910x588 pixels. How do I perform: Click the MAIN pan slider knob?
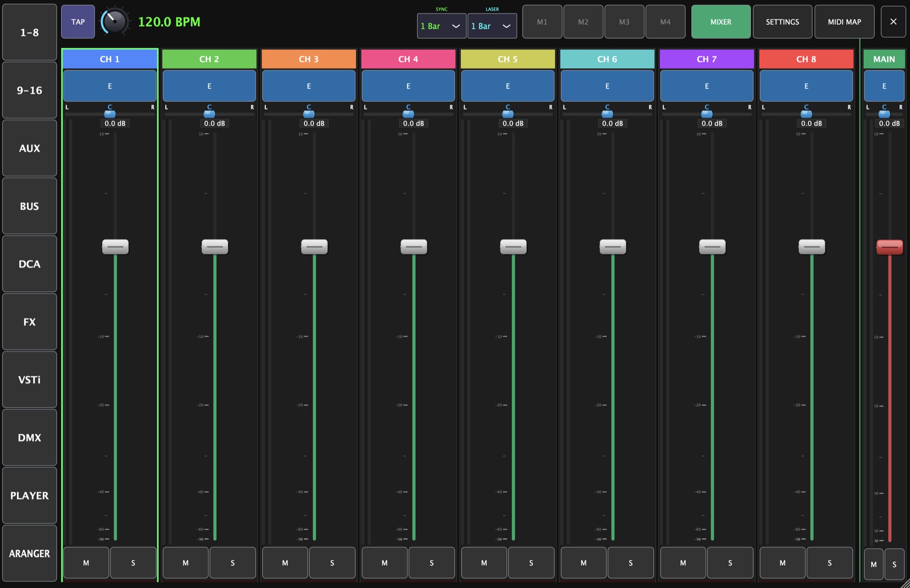(884, 114)
